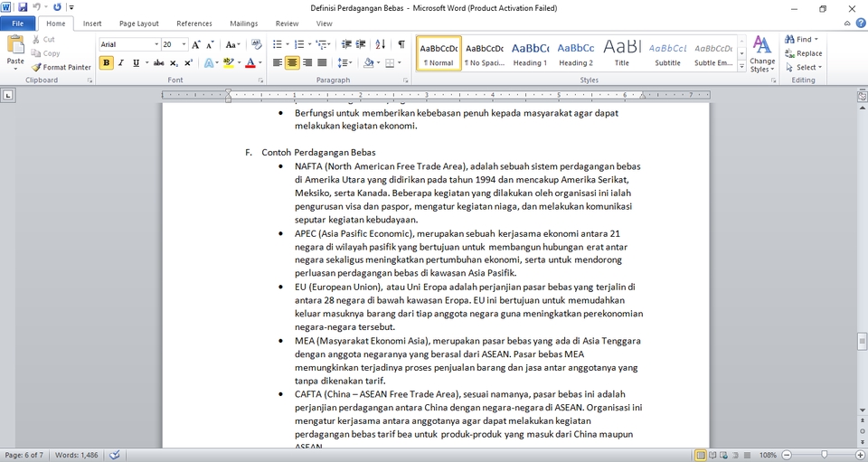The image size is (868, 462).
Task: Click the zoom slider handle
Action: tap(825, 455)
